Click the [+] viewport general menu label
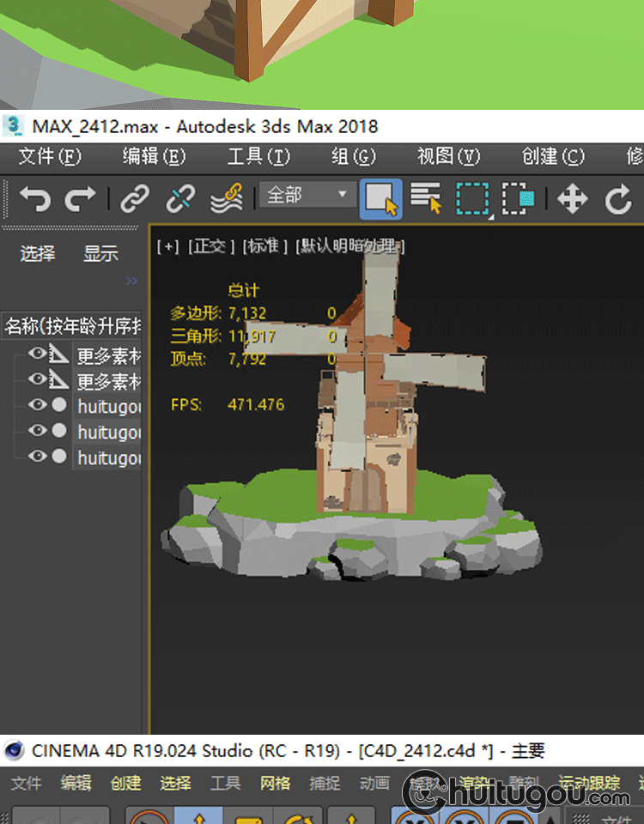 [x=167, y=246]
